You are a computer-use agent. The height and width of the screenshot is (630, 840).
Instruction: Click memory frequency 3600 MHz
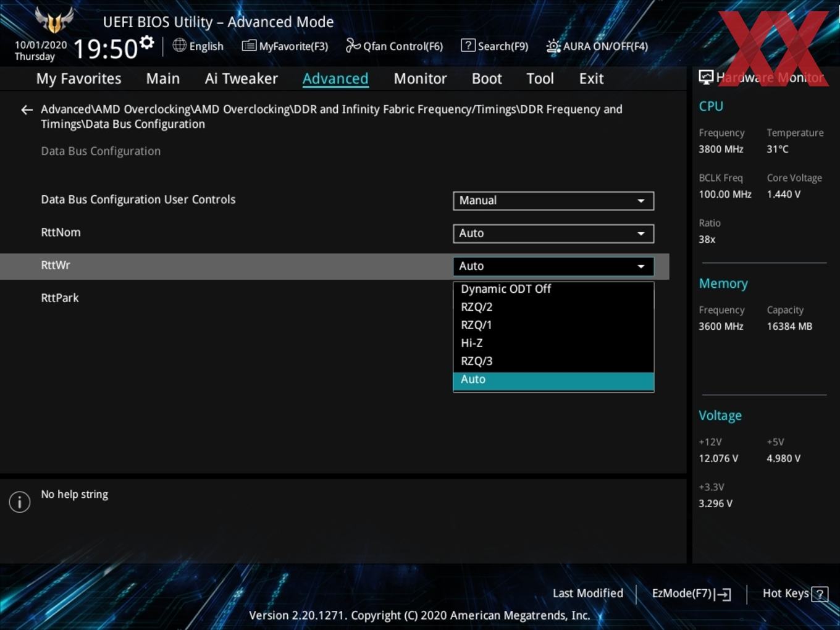(721, 327)
